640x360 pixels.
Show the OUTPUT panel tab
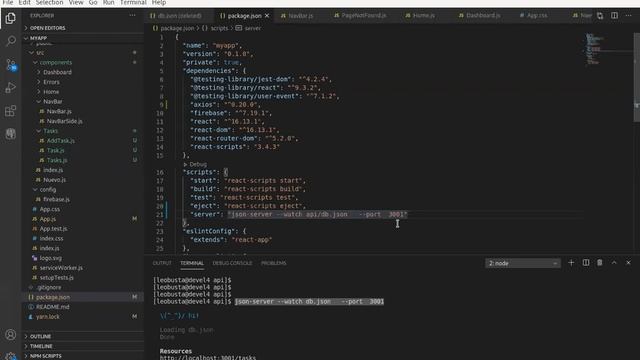tap(162, 263)
